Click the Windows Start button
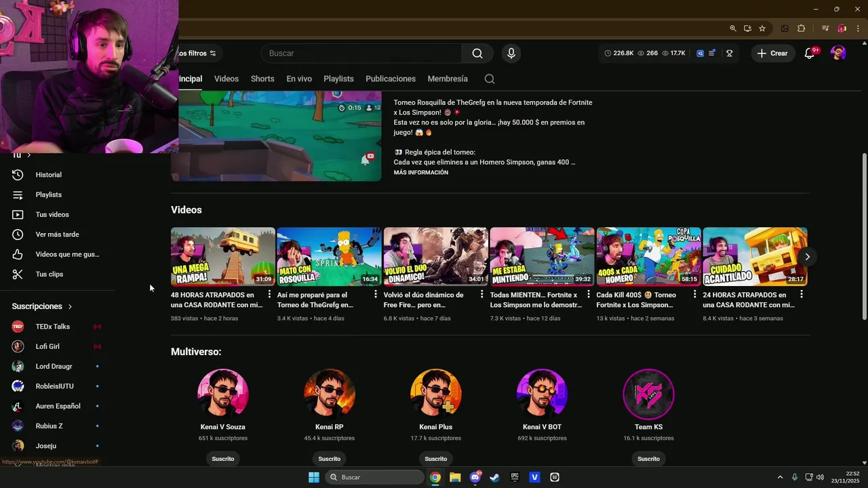868x488 pixels. tap(314, 477)
